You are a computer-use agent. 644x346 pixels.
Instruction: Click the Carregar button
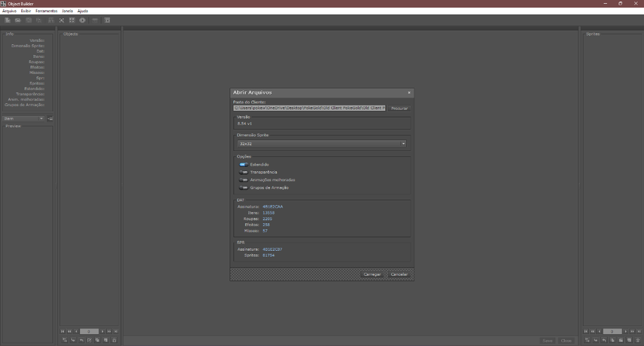click(372, 274)
